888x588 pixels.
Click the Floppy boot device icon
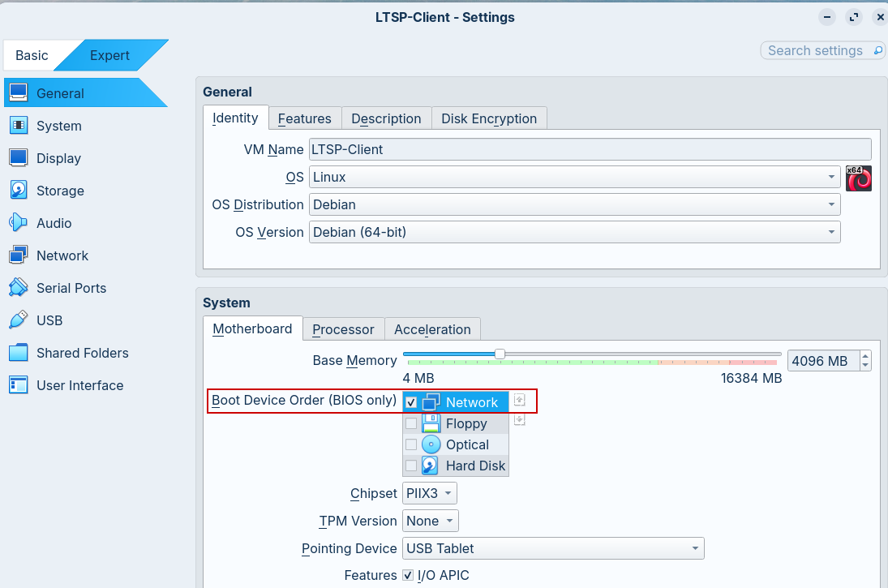click(x=431, y=423)
